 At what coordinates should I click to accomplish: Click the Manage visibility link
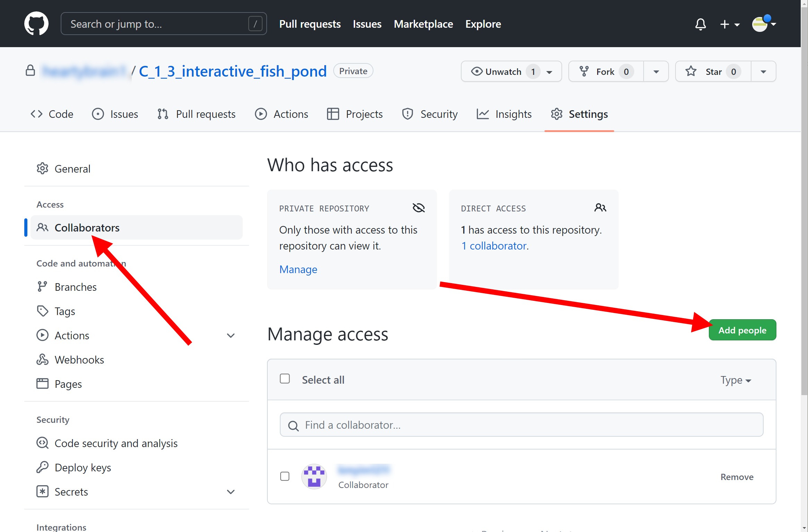(x=298, y=269)
